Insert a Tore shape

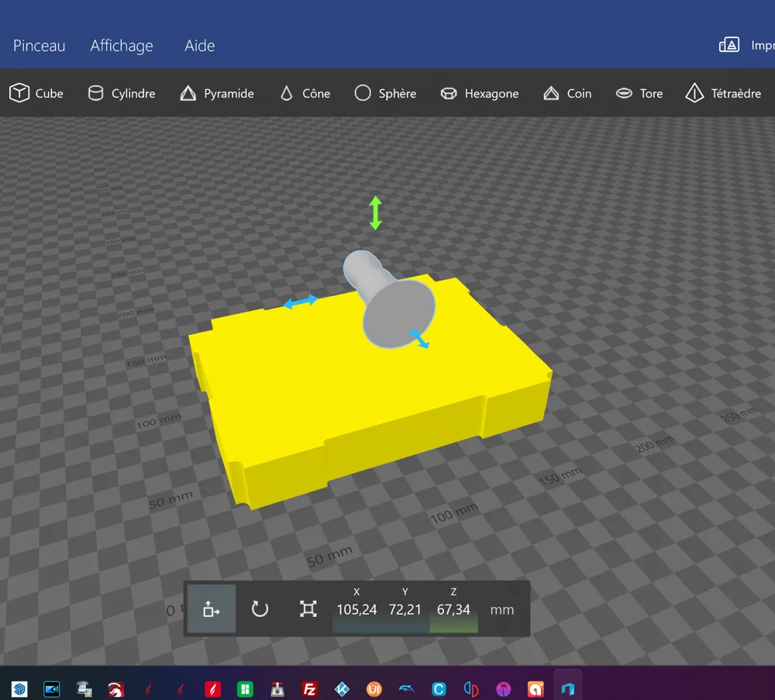point(639,94)
